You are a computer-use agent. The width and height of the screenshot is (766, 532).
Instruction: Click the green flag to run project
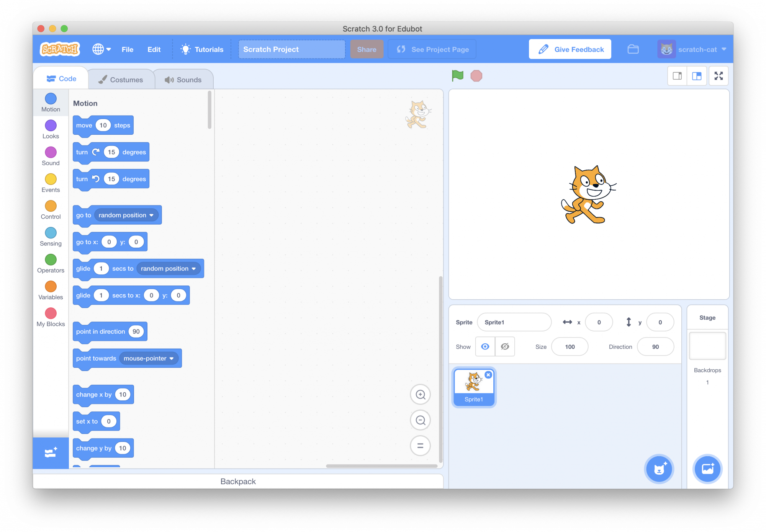459,75
